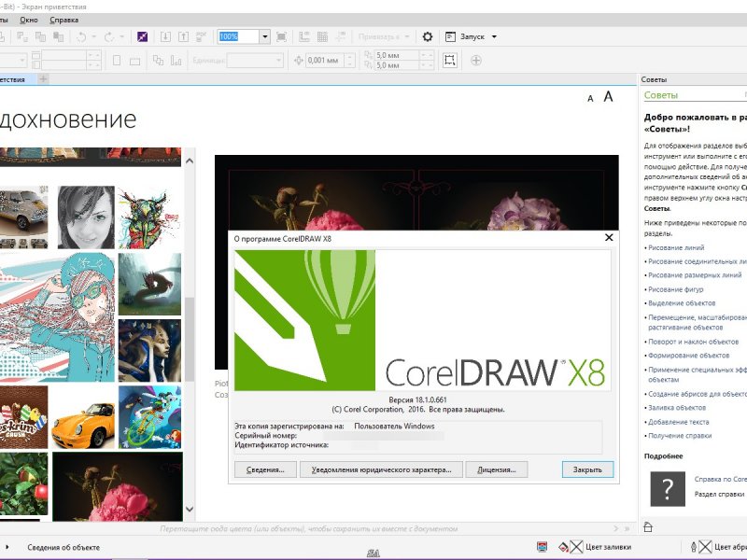This screenshot has height=560, width=747.
Task: Click the Закрыть button
Action: [x=587, y=469]
